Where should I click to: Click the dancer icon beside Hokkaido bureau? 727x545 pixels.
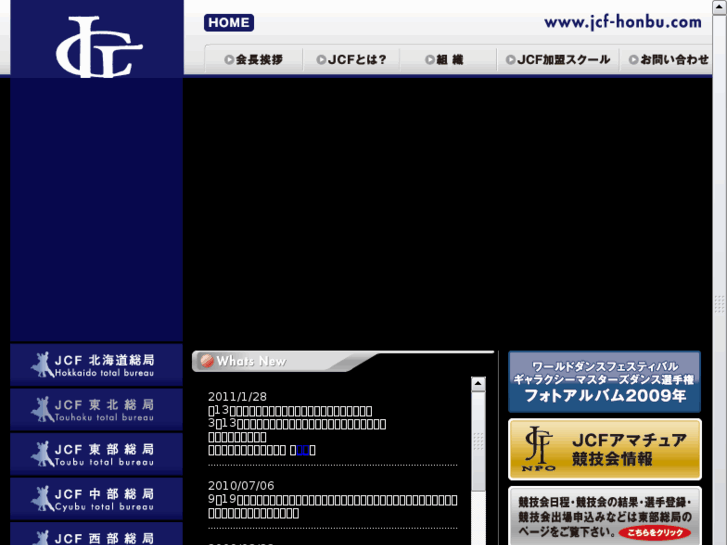click(x=43, y=365)
